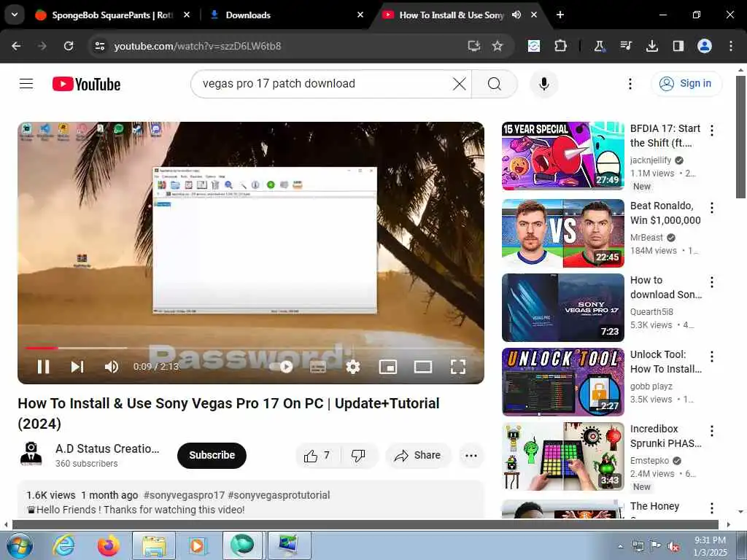Open the "Unlock Tool: How To Install..." title
The width and height of the screenshot is (747, 560).
pyautogui.click(x=665, y=362)
